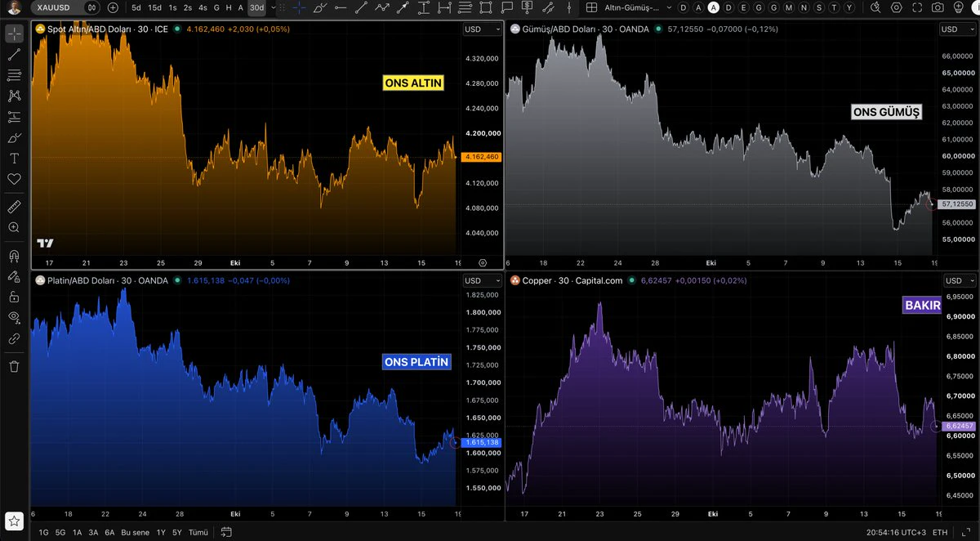Open settings gear on the gold chart's time axis
980x541 pixels.
point(483,262)
